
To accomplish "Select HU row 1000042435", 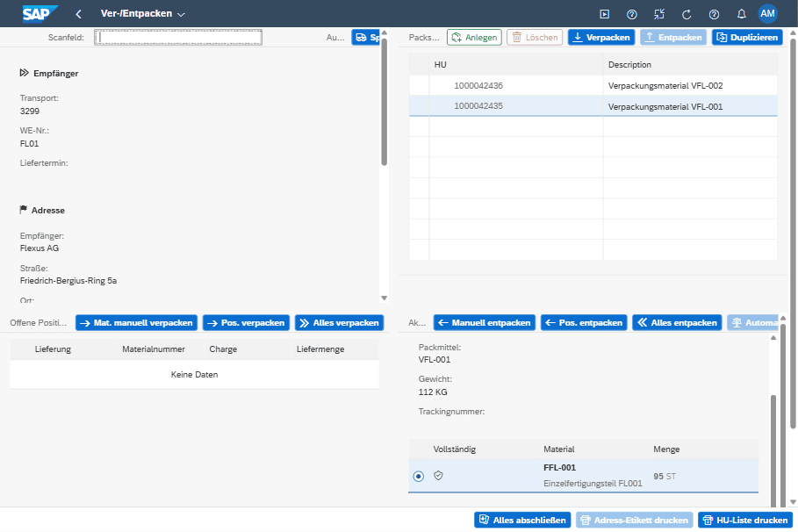I will 593,106.
